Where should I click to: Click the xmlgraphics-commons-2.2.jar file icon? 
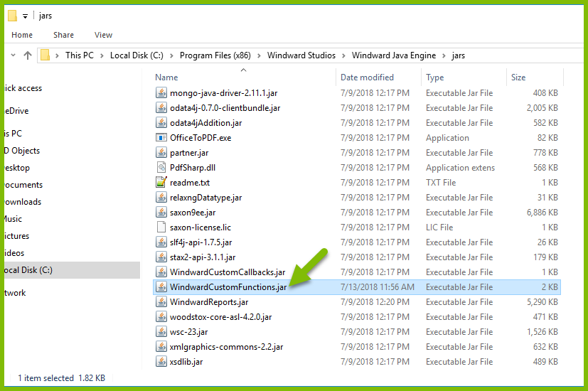point(161,346)
